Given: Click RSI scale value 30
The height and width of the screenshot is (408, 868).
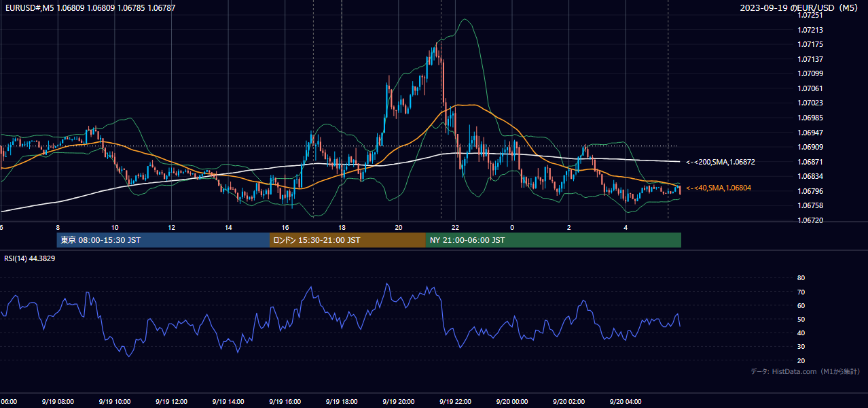Looking at the screenshot, I should point(801,346).
